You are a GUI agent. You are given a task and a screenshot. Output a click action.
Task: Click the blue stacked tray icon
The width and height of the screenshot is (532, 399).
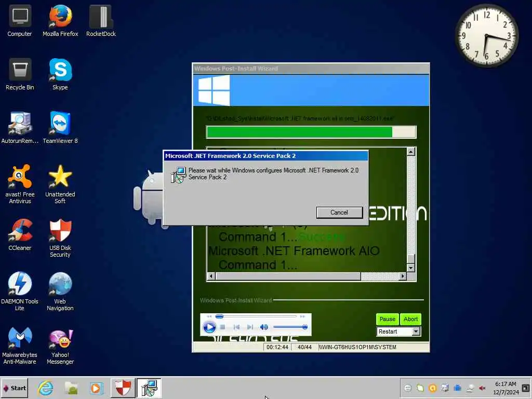tap(457, 388)
